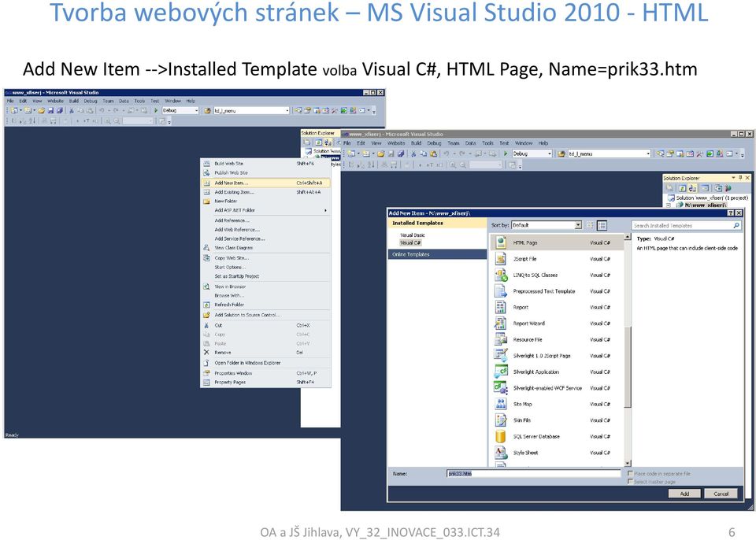Select the Site Map template icon
This screenshot has width=756, height=540.
(501, 404)
